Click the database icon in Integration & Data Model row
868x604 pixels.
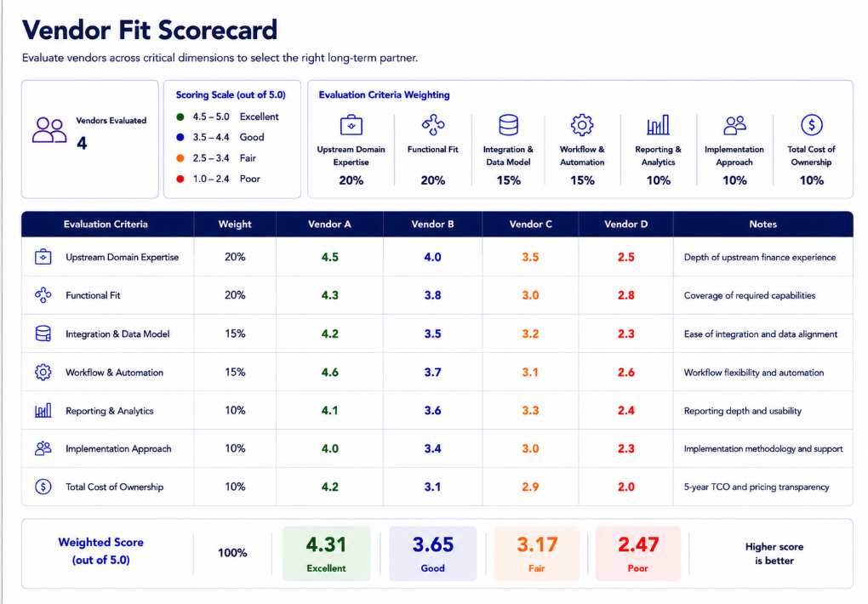pos(43,333)
